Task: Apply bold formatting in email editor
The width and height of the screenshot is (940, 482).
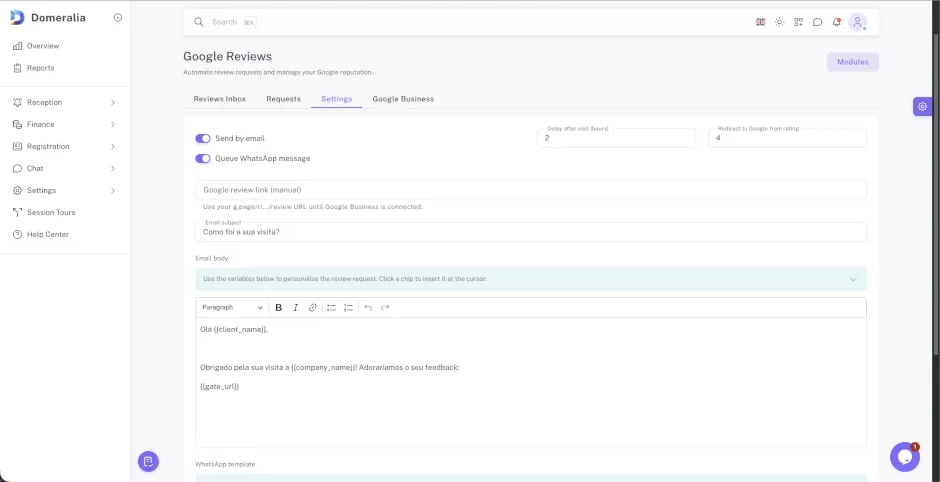Action: point(278,308)
